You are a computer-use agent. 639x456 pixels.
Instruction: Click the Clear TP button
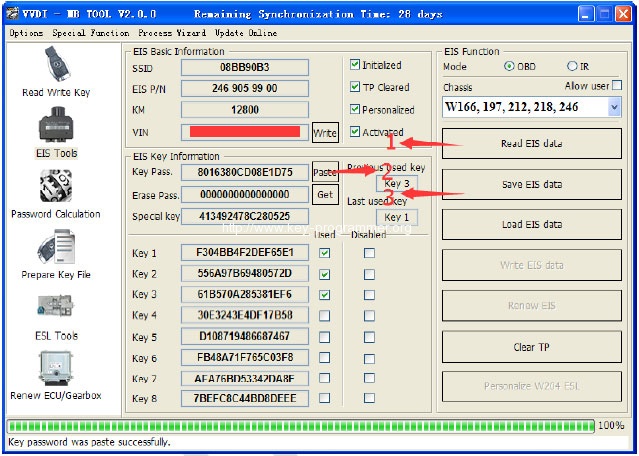click(532, 347)
